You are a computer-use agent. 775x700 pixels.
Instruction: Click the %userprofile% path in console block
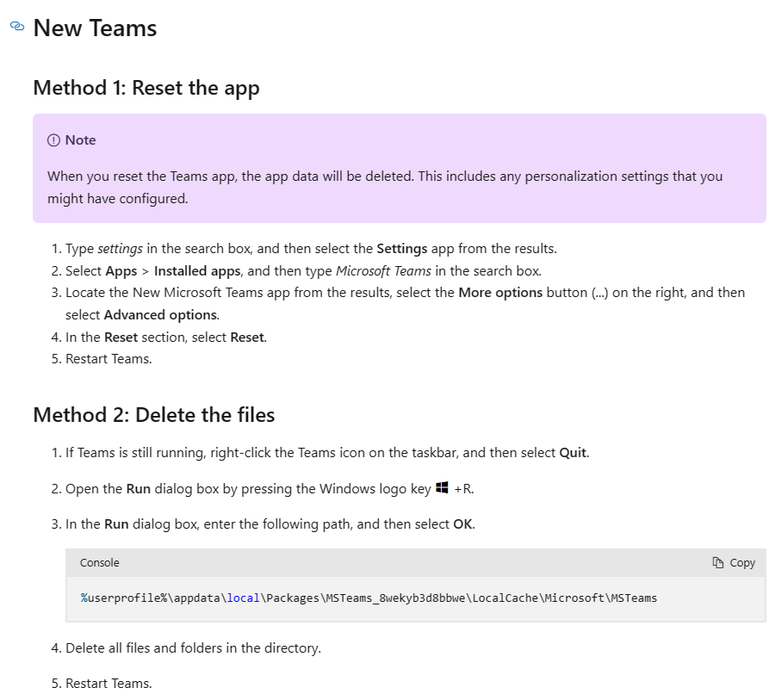tap(369, 598)
